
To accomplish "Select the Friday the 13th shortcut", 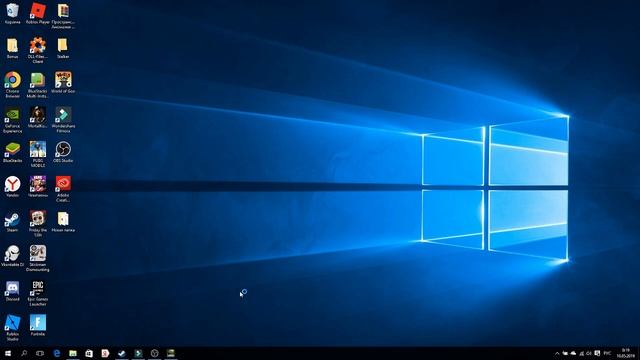I will [x=38, y=224].
